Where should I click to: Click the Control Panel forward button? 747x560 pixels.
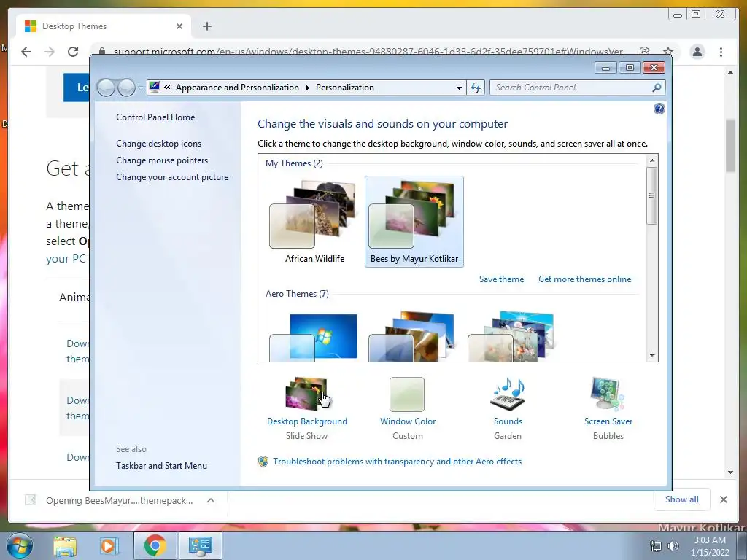[x=126, y=87]
